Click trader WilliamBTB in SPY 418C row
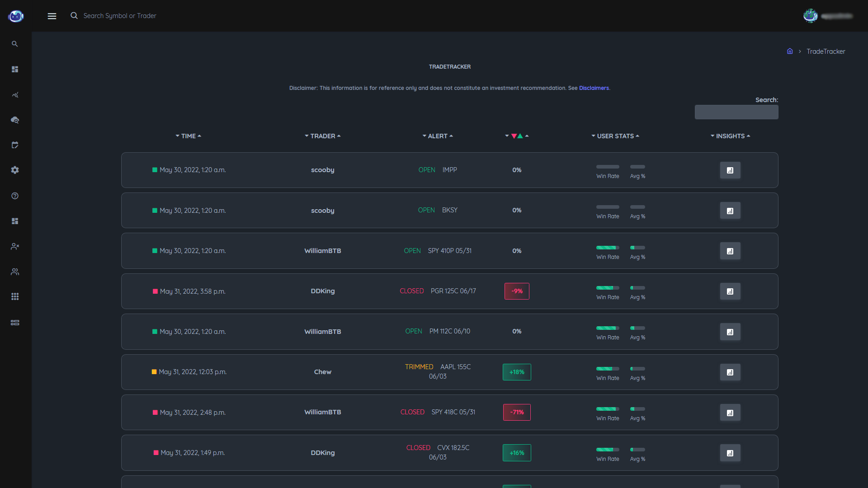This screenshot has height=488, width=868. pos(323,412)
